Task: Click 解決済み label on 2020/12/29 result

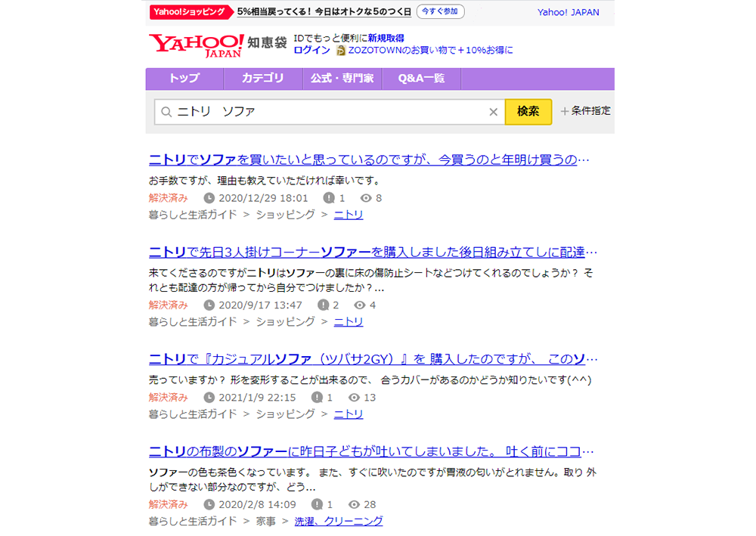Action: pos(168,198)
